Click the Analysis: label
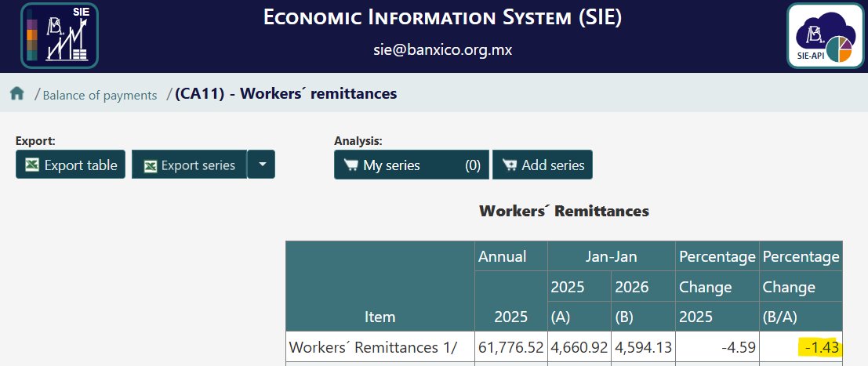Viewport: 868px width, 366px height. (x=358, y=141)
